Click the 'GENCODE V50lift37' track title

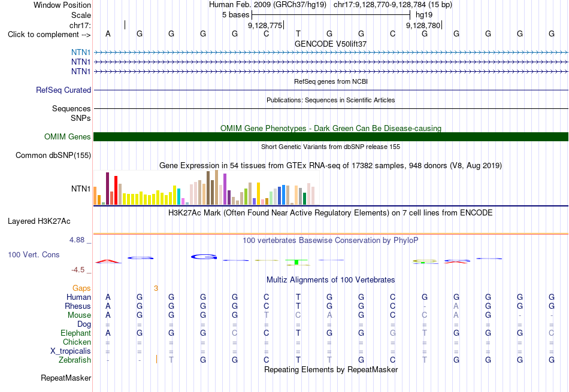tap(331, 44)
